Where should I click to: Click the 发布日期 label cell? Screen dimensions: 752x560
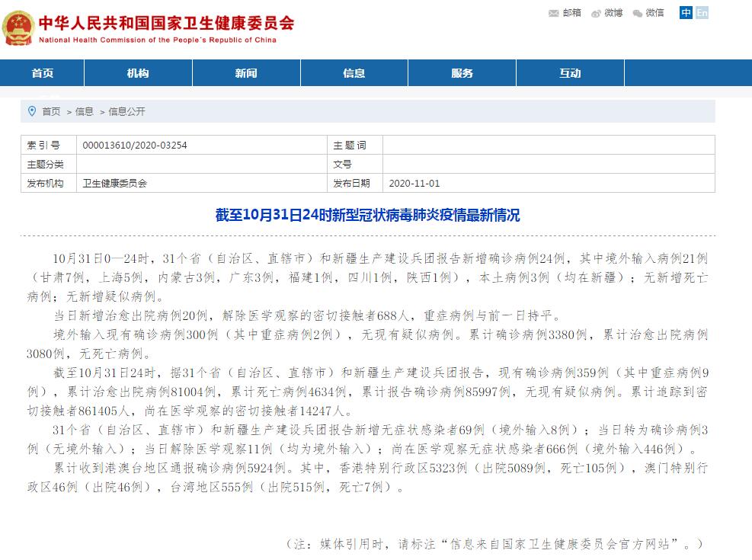(355, 183)
